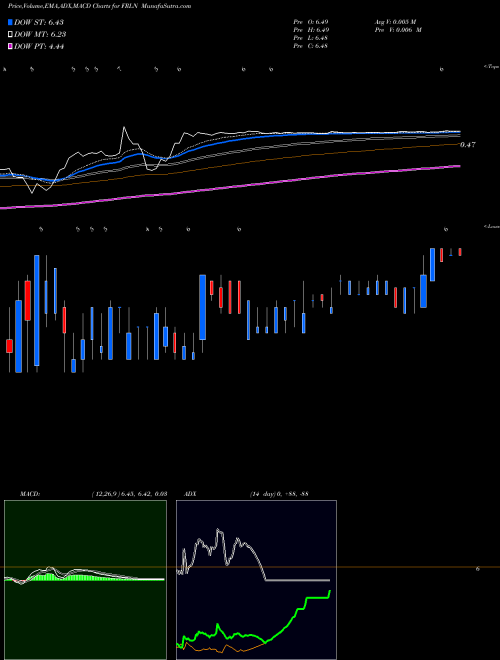This screenshot has height=660, width=500.
Task: Open the green MACD histogram panel
Action: click(85, 580)
